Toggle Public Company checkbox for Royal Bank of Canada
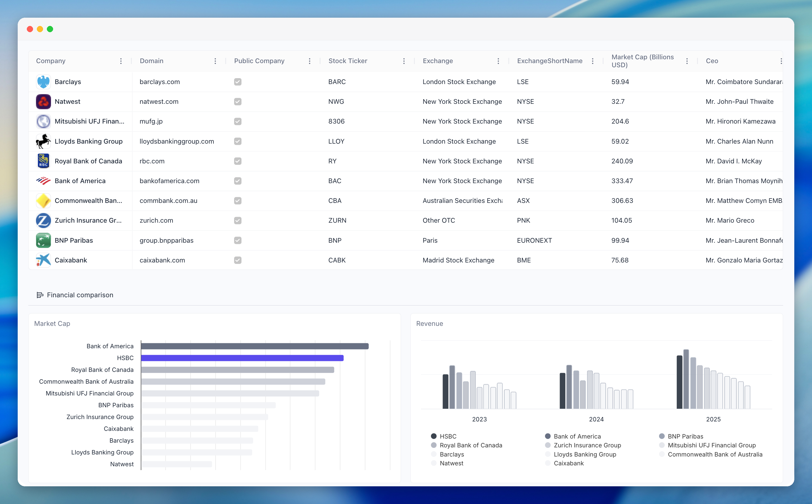The height and width of the screenshot is (504, 812). pos(238,161)
